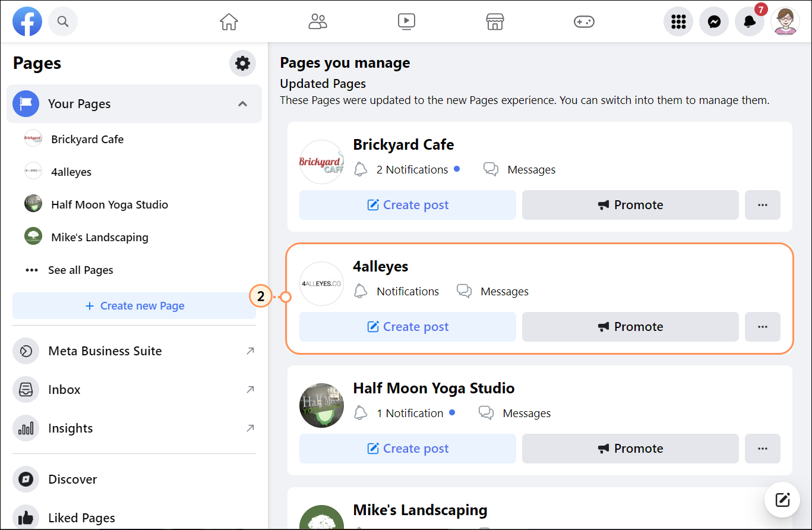This screenshot has height=530, width=812.
Task: Open Half Moon Yoga Studio Messages
Action: pos(527,414)
